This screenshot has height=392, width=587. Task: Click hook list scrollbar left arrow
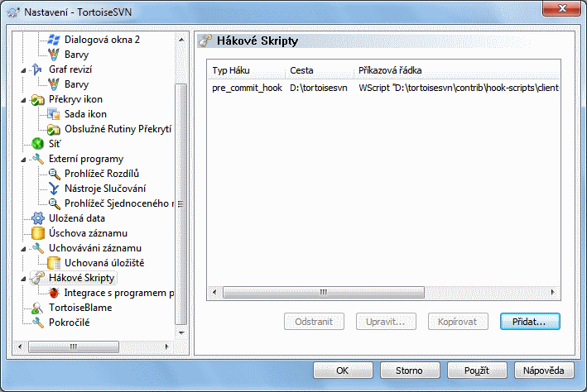point(214,292)
